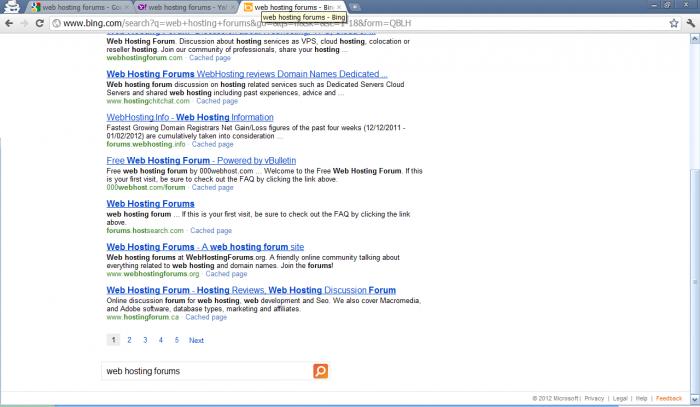Screen dimensions: 700x407
Task: Open Web Hosting Forums WebHosting reviews link
Action: click(246, 74)
